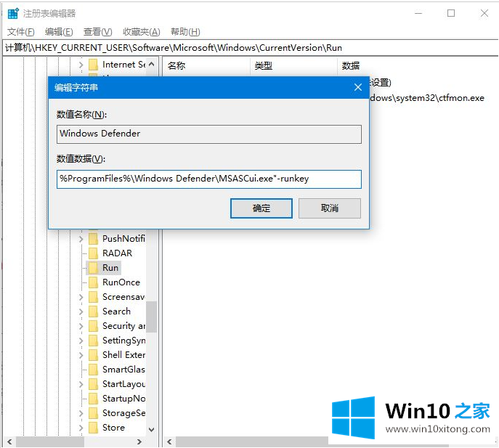Viewport: 499px width, 448px height.
Task: Click the Shell Exter... folder icon
Action: pyautogui.click(x=93, y=355)
